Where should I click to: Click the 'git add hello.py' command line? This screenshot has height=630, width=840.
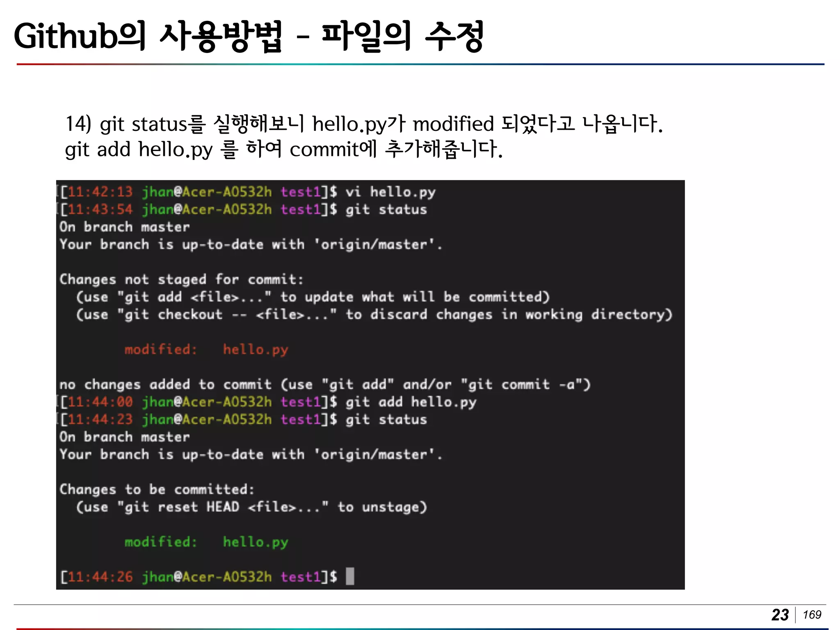(411, 402)
